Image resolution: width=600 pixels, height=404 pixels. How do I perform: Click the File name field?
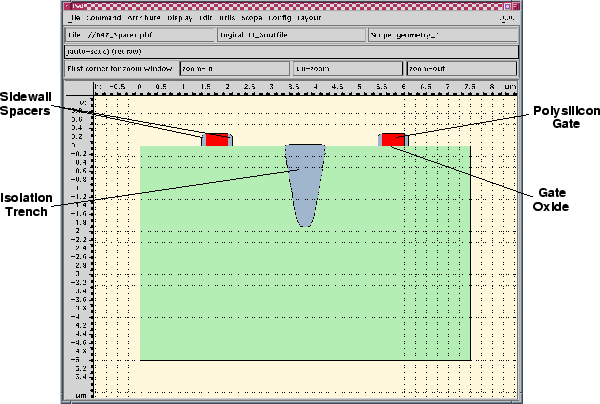pos(139,34)
